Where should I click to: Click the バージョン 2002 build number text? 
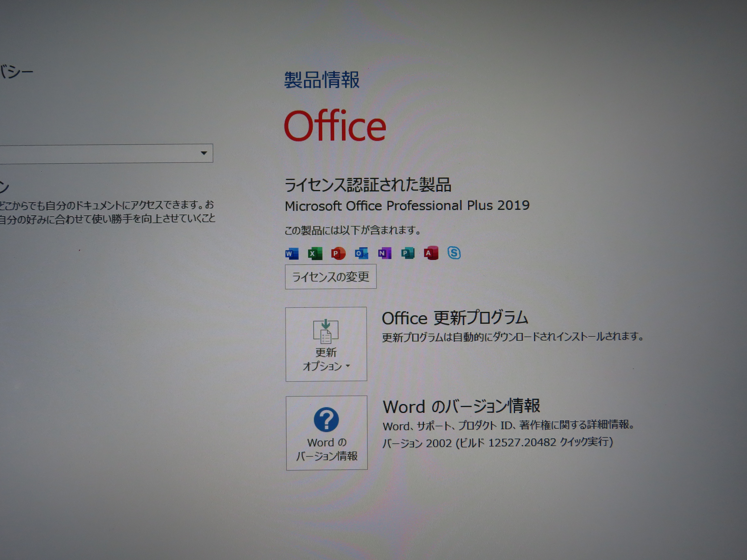pyautogui.click(x=497, y=443)
